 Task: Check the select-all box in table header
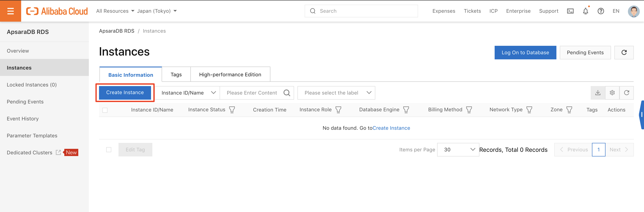(x=105, y=110)
